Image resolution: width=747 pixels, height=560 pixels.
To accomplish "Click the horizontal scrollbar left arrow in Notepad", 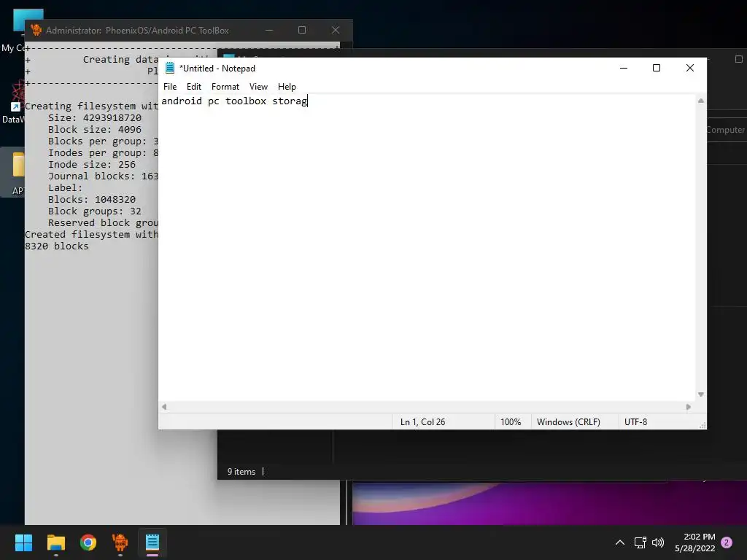I will [x=164, y=407].
